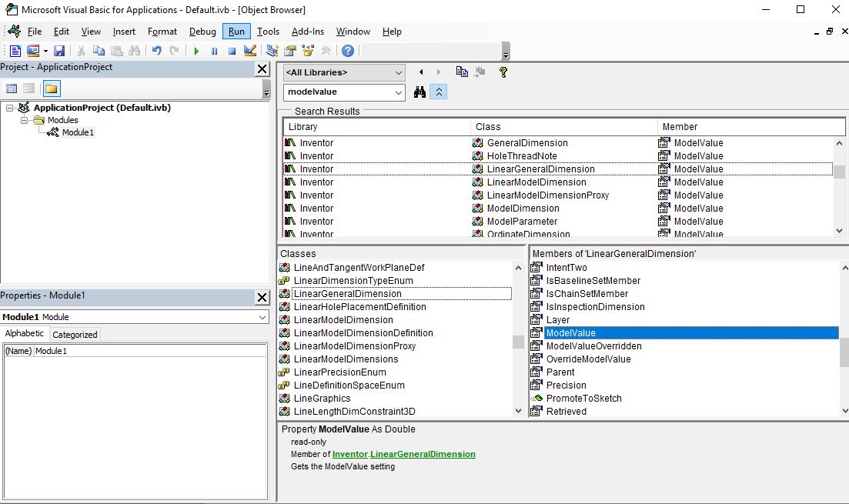The width and height of the screenshot is (849, 504).
Task: Click the Copy toolbar icon
Action: coord(99,51)
